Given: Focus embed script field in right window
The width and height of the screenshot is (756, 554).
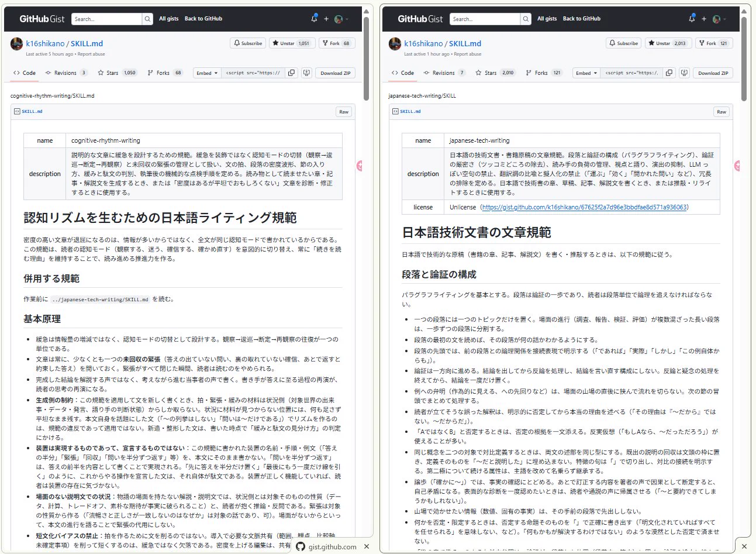Looking at the screenshot, I should click(x=633, y=73).
